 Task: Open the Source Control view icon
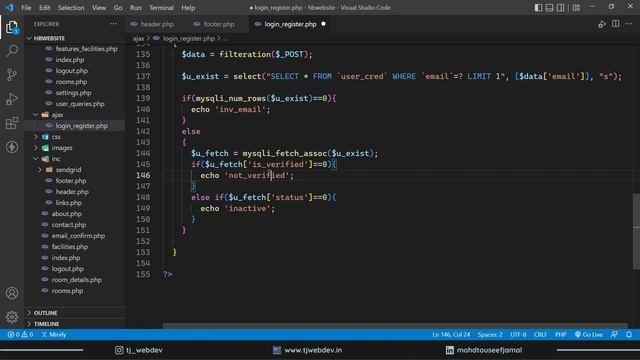coord(12,75)
